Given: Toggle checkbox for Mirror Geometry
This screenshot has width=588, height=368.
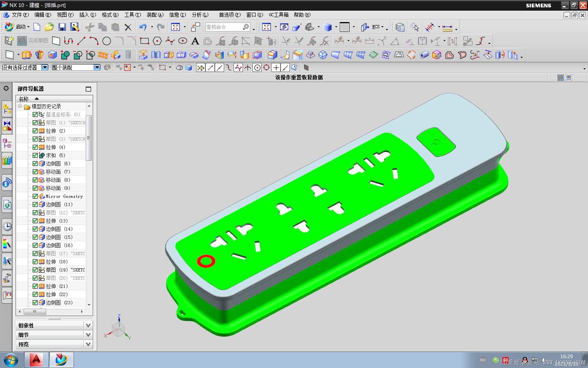Looking at the screenshot, I should tap(35, 196).
